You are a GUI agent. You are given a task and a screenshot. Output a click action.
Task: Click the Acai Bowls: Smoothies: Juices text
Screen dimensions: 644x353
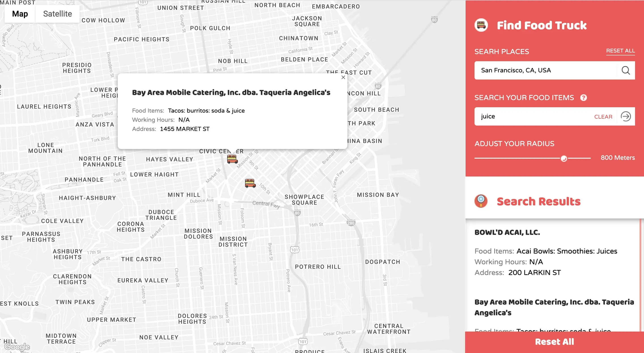coord(567,251)
